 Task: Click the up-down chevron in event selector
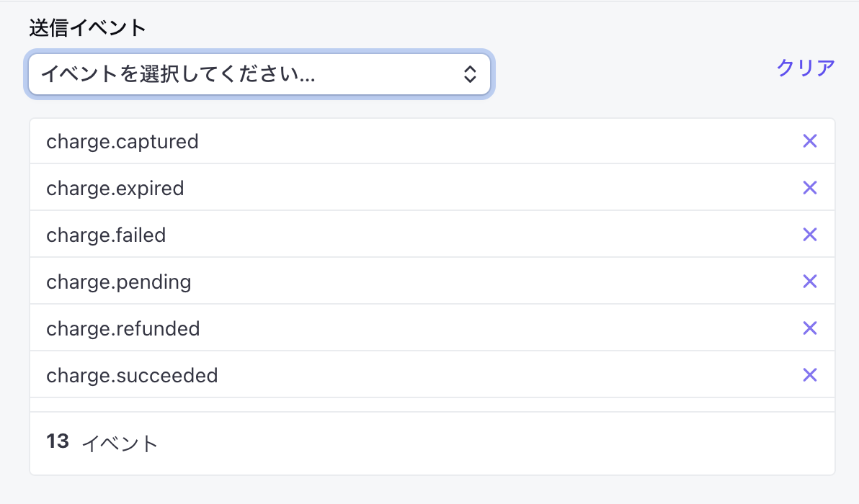pyautogui.click(x=471, y=74)
